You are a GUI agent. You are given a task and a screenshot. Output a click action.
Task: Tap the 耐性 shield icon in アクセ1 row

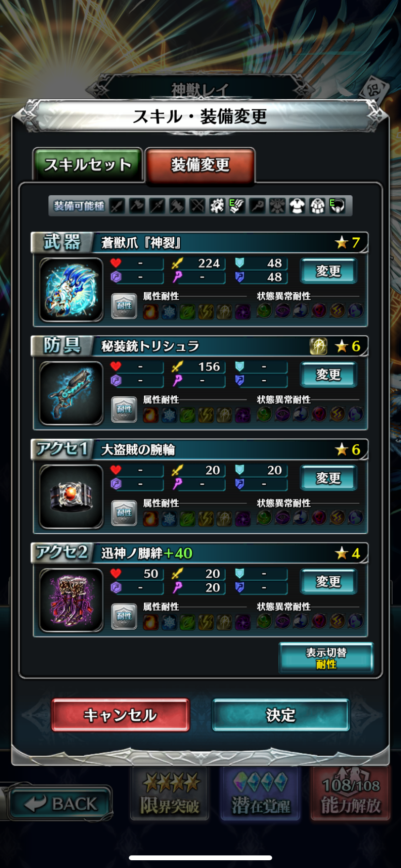click(124, 513)
